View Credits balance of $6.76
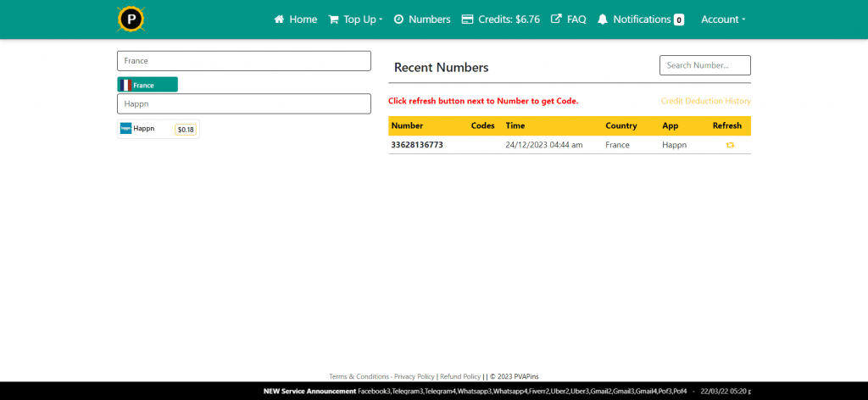Screen dimensions: 868x400 [500, 19]
